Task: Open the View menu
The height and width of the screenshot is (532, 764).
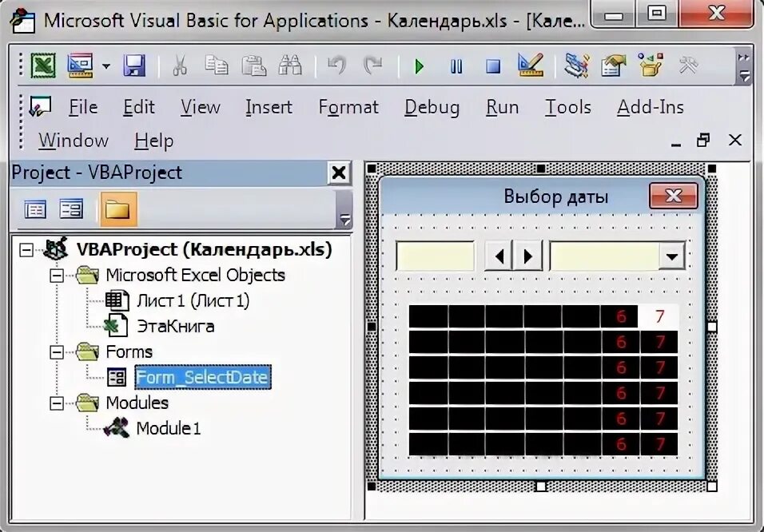Action: point(201,107)
